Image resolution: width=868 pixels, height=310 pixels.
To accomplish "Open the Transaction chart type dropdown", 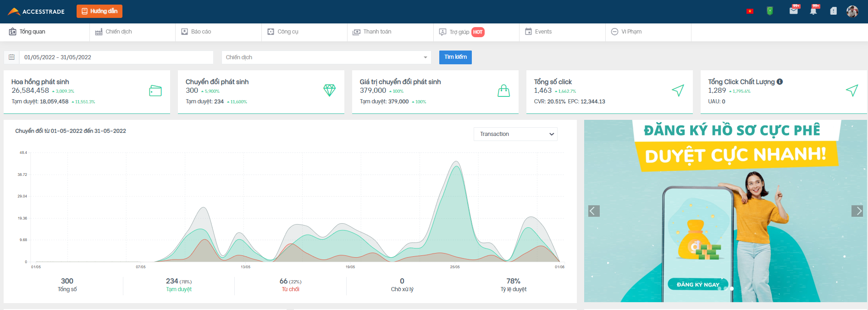I will pyautogui.click(x=515, y=134).
